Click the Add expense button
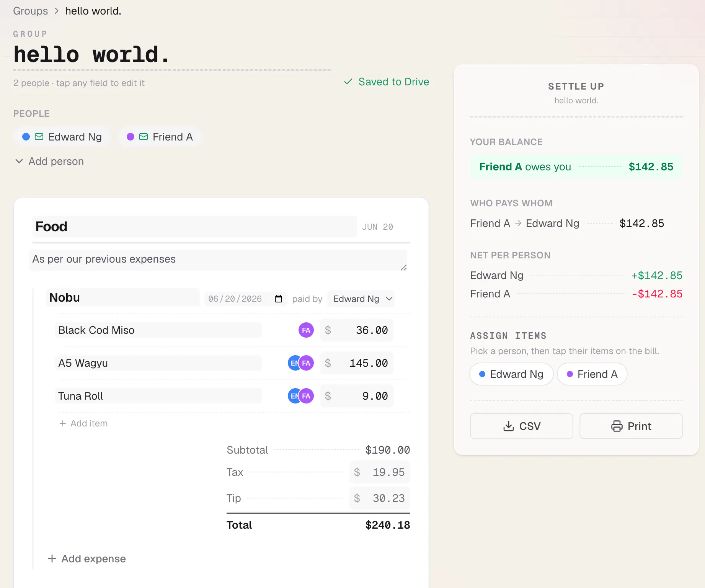 87,559
